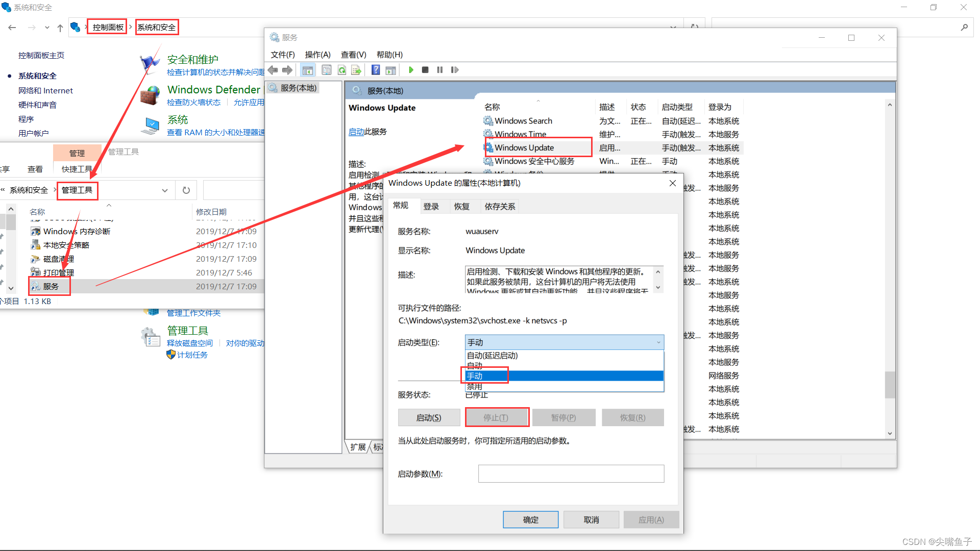Click the green Start Service play icon

pyautogui.click(x=411, y=70)
